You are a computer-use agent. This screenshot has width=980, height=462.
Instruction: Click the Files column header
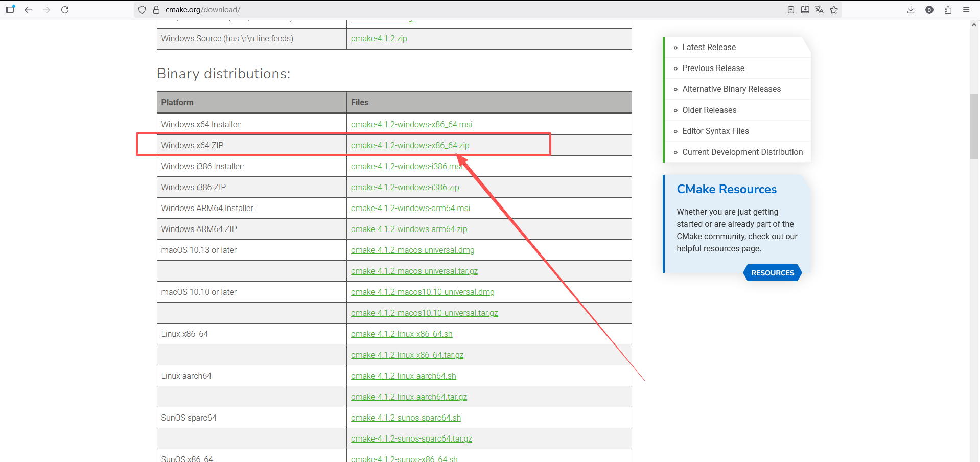(489, 102)
